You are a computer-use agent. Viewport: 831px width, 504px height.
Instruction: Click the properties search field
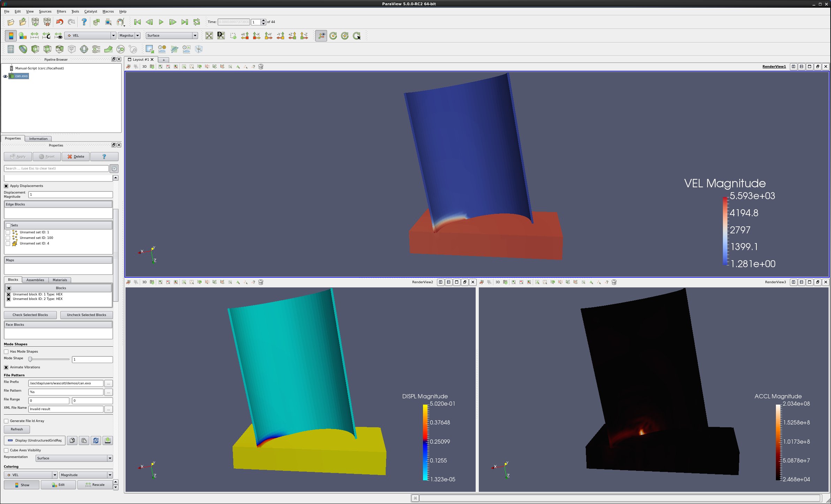coord(56,168)
